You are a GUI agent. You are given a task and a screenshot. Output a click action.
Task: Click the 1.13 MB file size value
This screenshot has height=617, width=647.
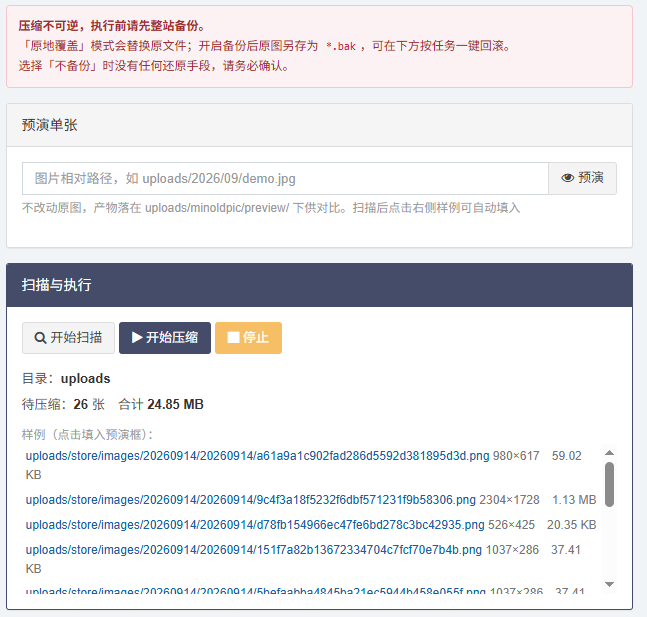point(574,500)
